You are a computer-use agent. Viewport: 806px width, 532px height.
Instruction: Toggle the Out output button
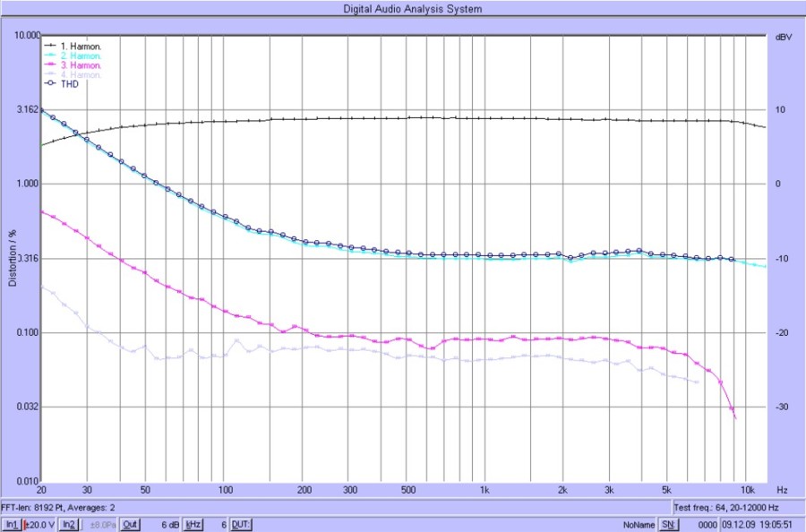click(130, 524)
